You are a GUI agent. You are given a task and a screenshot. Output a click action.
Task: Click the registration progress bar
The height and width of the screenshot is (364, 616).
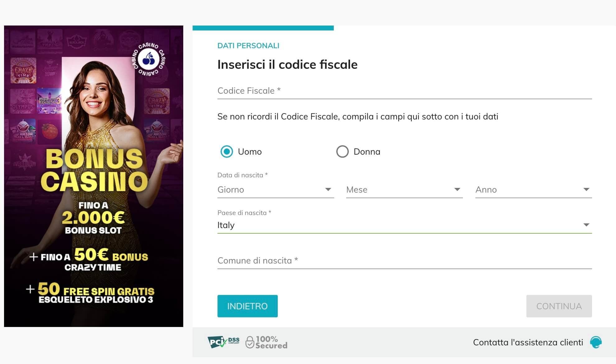tap(263, 28)
